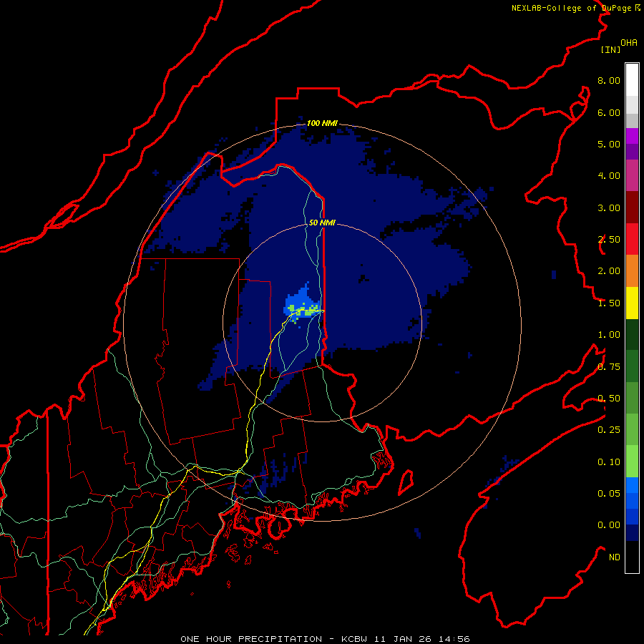Select the navy swatch below 0.00

(x=632, y=533)
